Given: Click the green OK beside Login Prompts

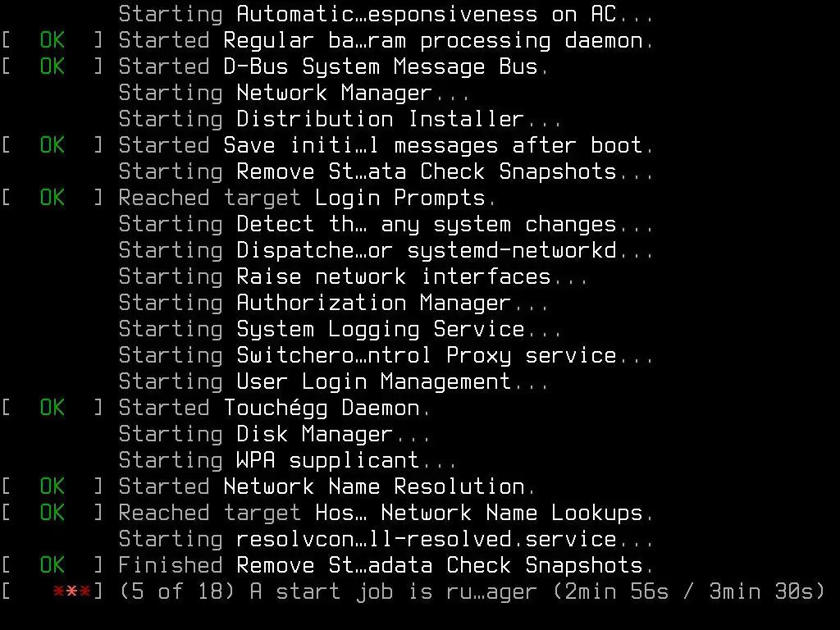Looking at the screenshot, I should 52,198.
